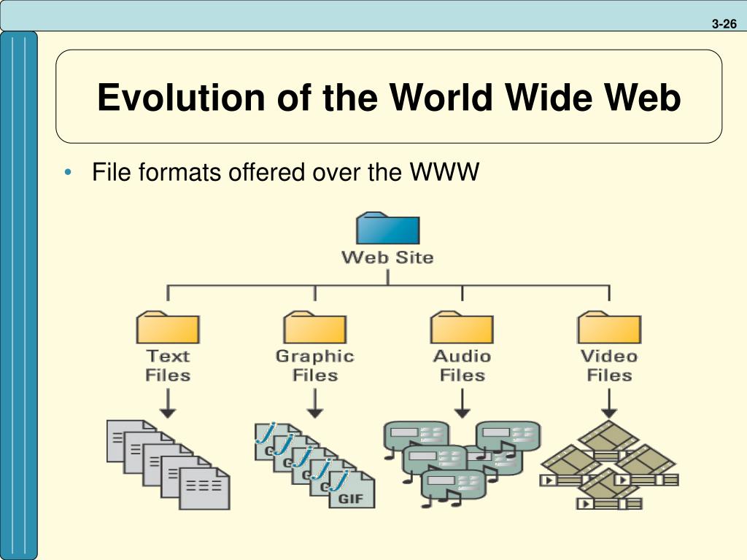Select the Audio Files folder icon
The height and width of the screenshot is (560, 747).
click(x=462, y=327)
